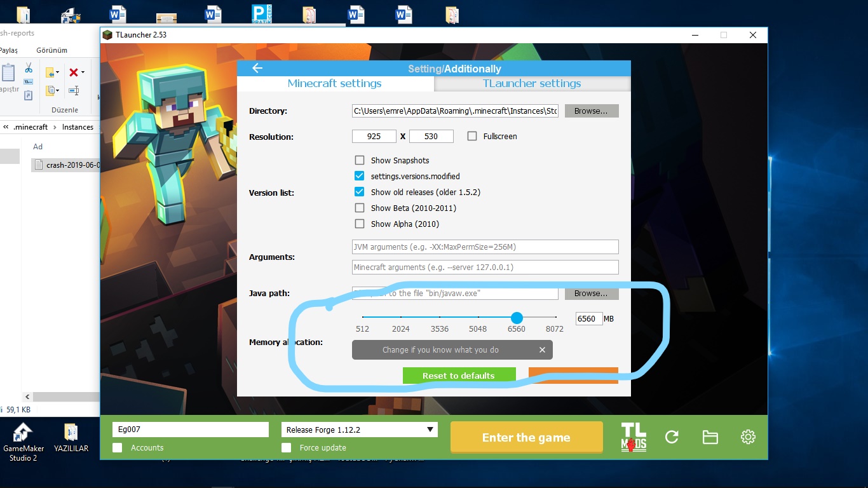
Task: Click the TLauncher grass block title icon
Action: click(107, 35)
